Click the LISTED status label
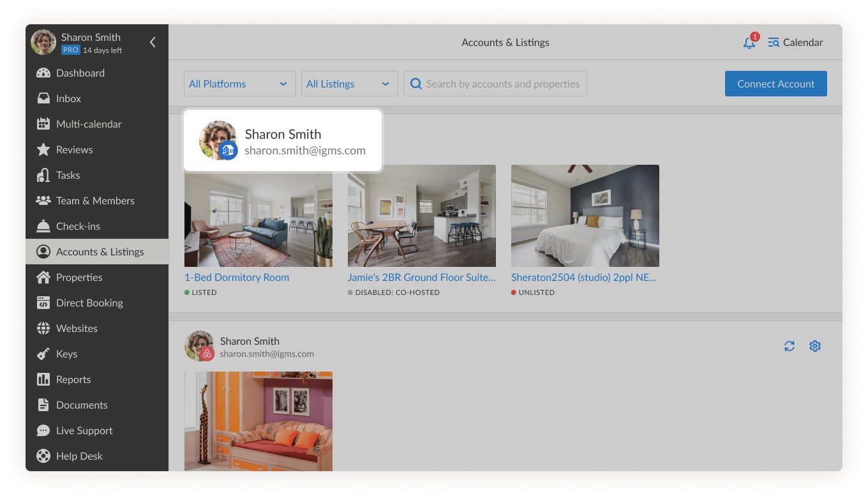The width and height of the screenshot is (868, 498). coord(204,292)
